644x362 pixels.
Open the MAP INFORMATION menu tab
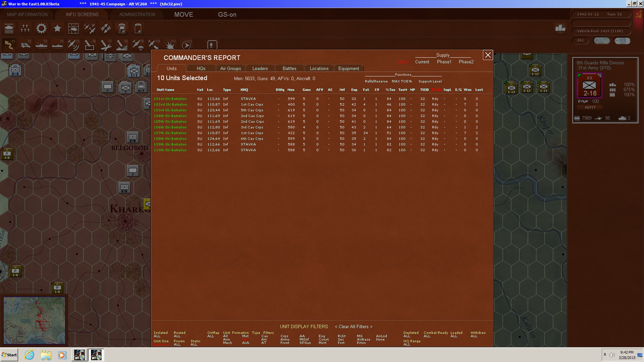click(x=27, y=14)
